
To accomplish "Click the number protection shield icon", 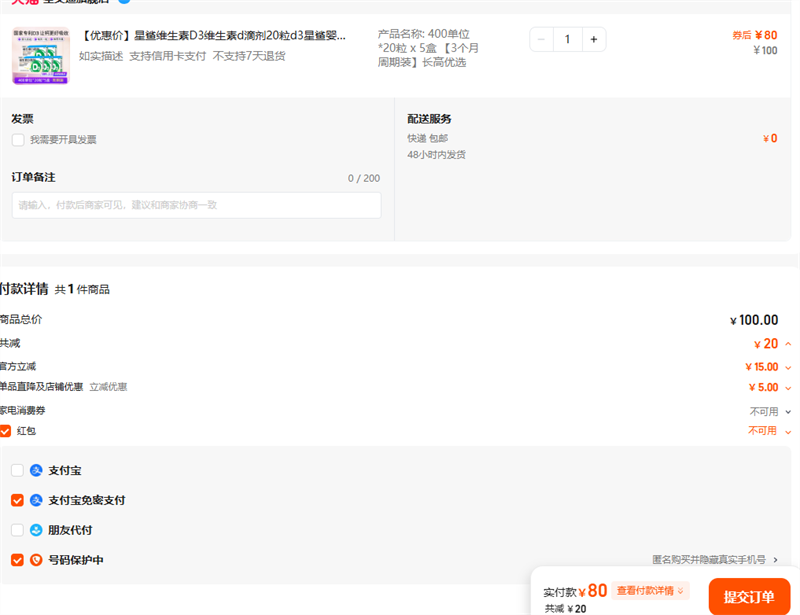I will point(36,560).
